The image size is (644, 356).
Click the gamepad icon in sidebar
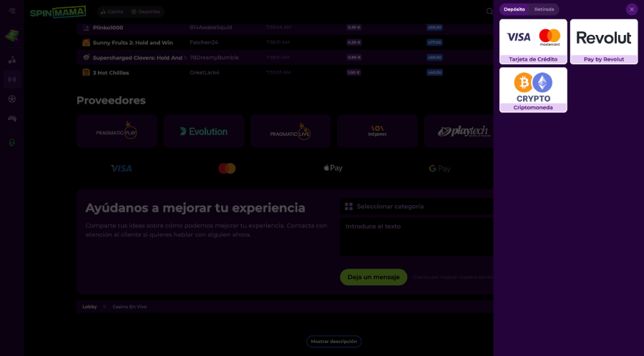point(12,119)
